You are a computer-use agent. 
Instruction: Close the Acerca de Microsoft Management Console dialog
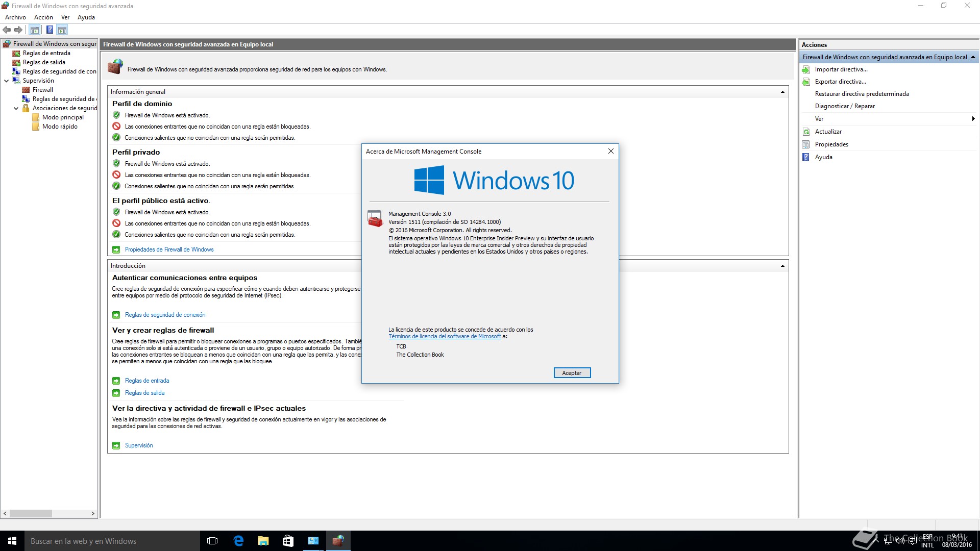610,151
